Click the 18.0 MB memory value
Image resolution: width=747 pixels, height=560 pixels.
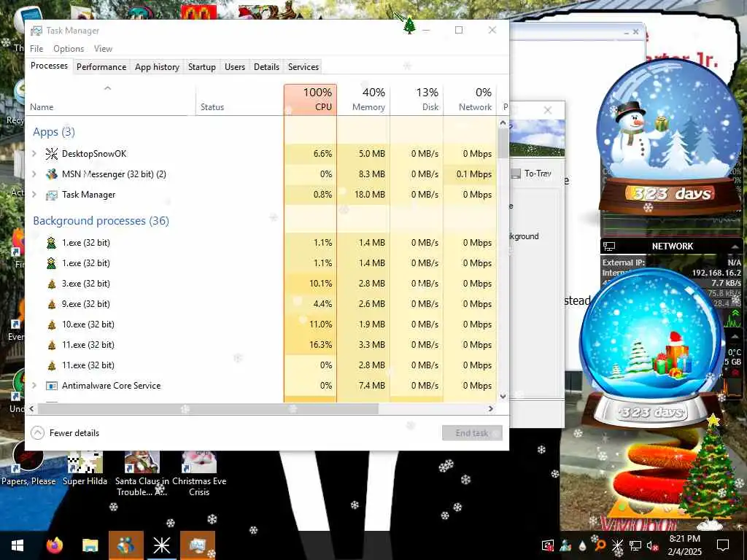[x=370, y=195]
